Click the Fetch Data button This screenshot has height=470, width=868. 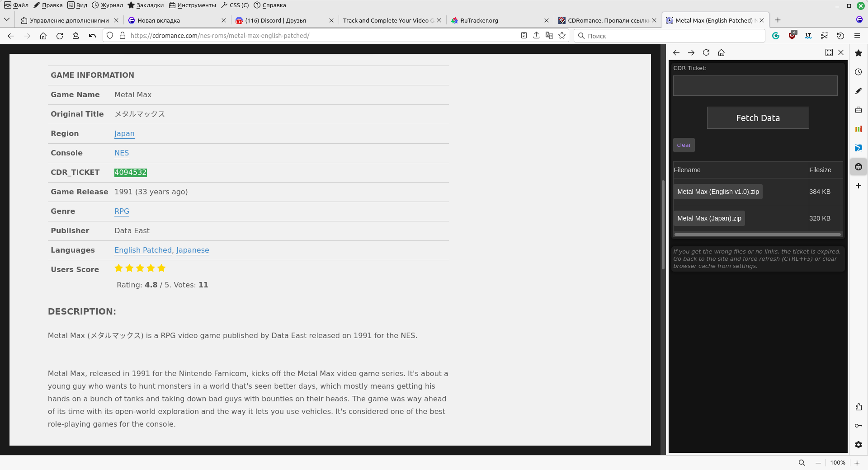(x=758, y=118)
